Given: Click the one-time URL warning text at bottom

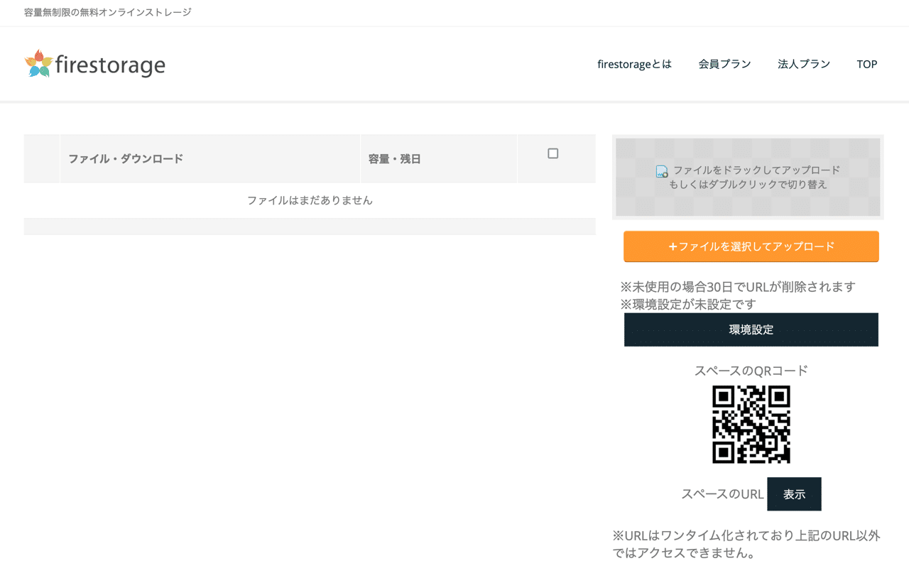Looking at the screenshot, I should click(746, 545).
